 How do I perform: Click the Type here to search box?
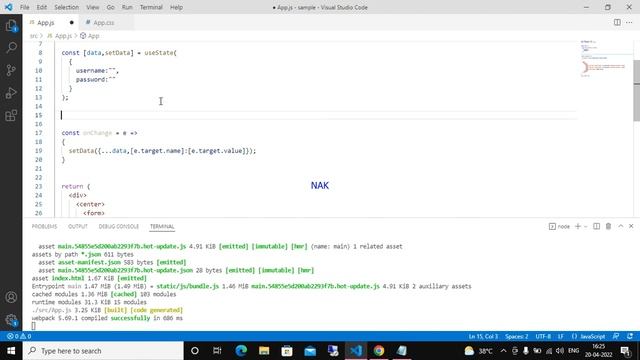103,351
